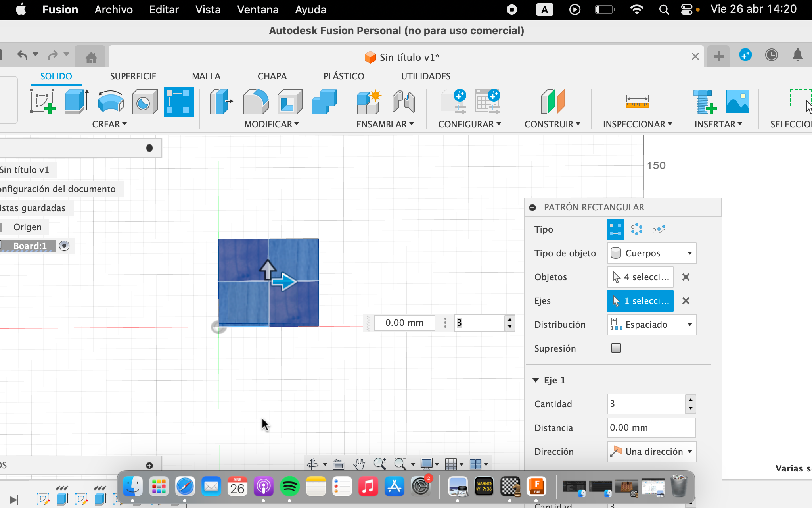
Task: Click the home data panel icon
Action: tap(91, 57)
